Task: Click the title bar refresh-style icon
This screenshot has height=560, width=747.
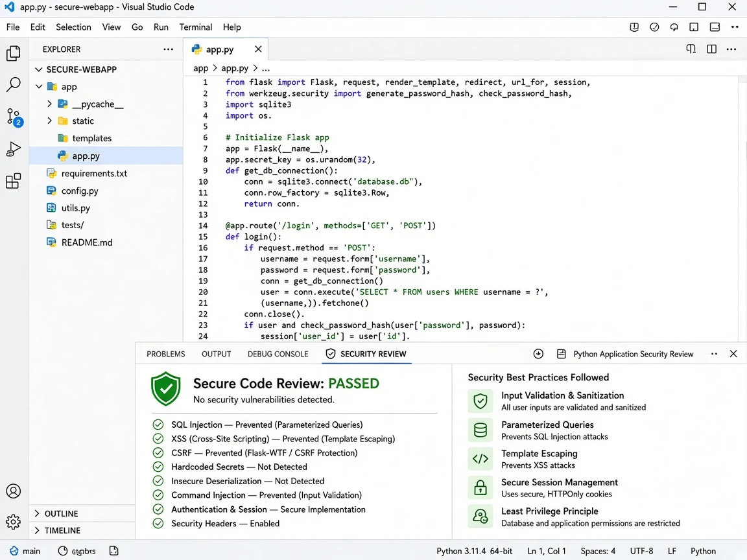Action: point(674,27)
